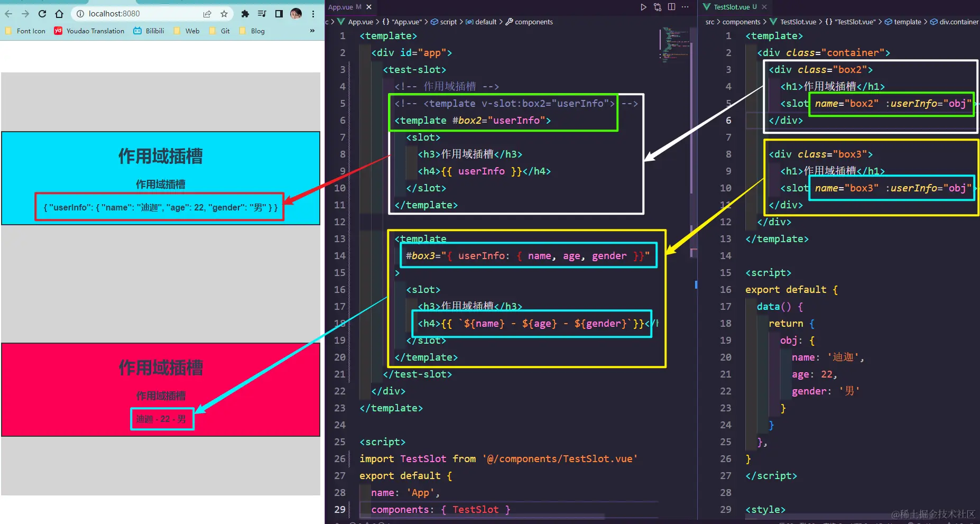This screenshot has height=524, width=980.
Task: Select "TestSlot.vue" braces breadcrumb item
Action: [x=850, y=22]
